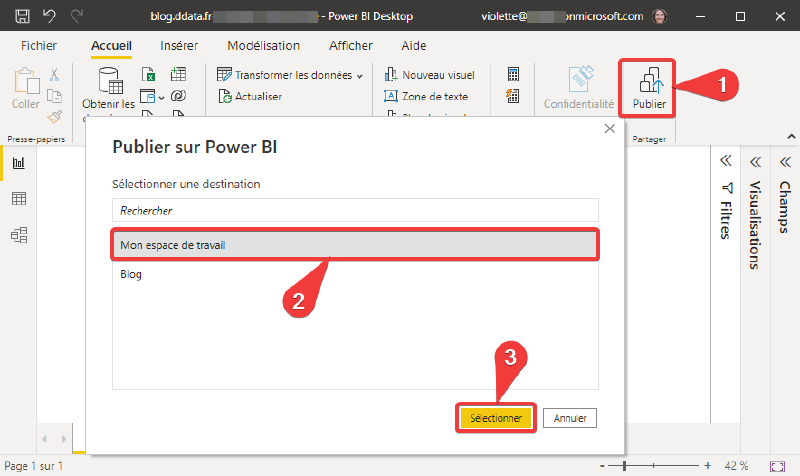This screenshot has height=476, width=800.
Task: Undo the last action
Action: pos(49,16)
